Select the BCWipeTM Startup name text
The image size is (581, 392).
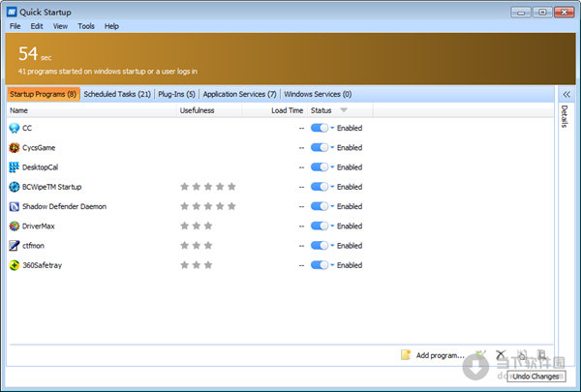tap(52, 187)
